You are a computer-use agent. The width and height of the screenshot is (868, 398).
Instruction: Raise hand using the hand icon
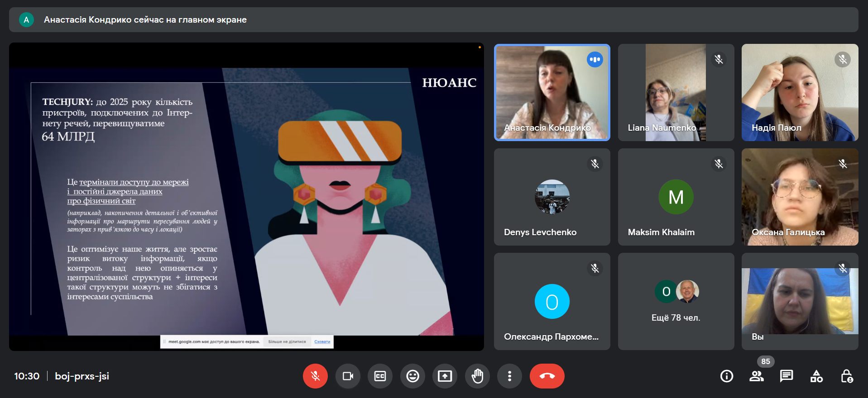[477, 376]
